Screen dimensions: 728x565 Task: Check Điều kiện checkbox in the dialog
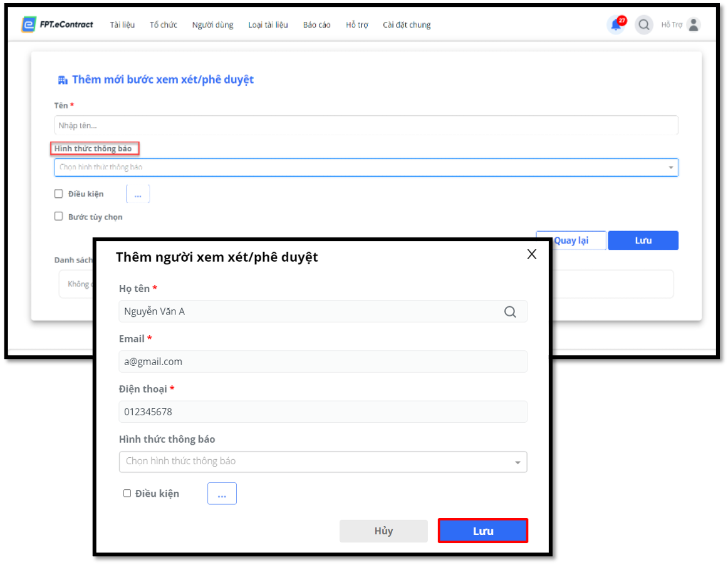[x=127, y=494]
